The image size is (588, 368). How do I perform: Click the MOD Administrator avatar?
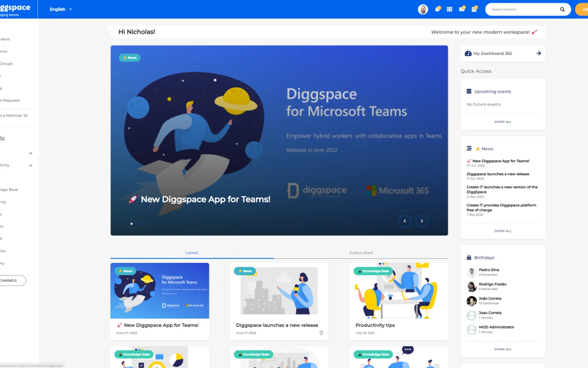(472, 329)
